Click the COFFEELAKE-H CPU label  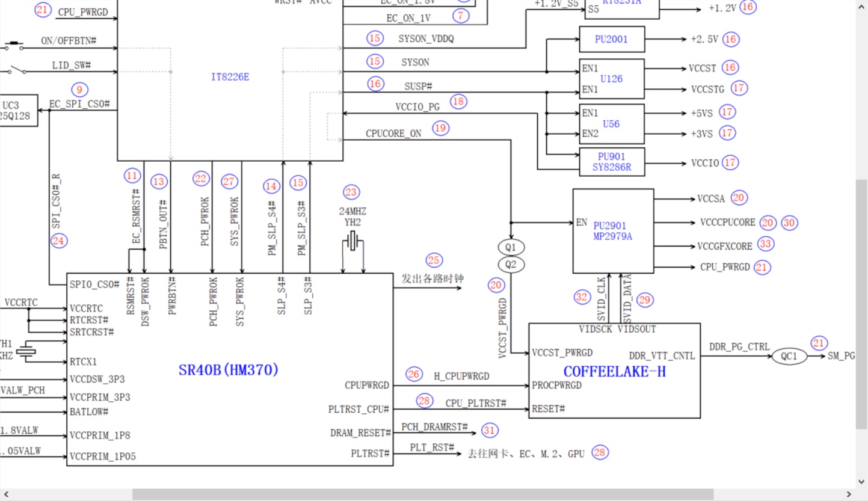[x=614, y=371]
